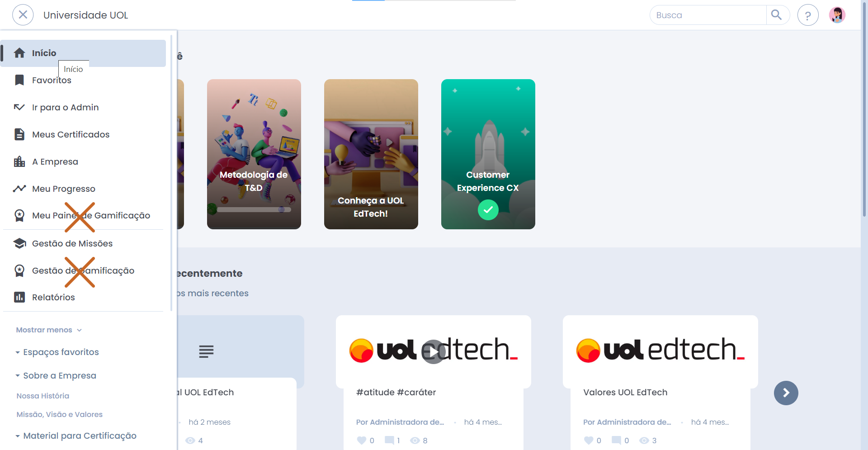Click the Relatórios chart icon
Image resolution: width=868 pixels, height=450 pixels.
[19, 297]
